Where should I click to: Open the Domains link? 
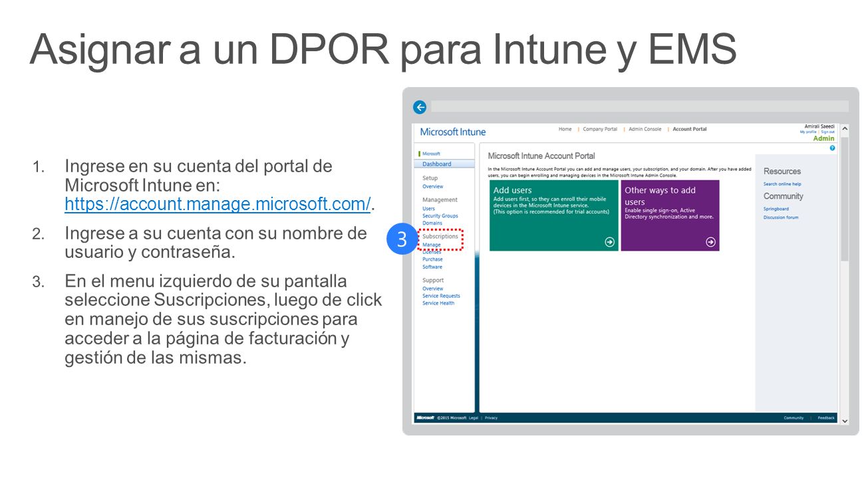click(x=432, y=223)
